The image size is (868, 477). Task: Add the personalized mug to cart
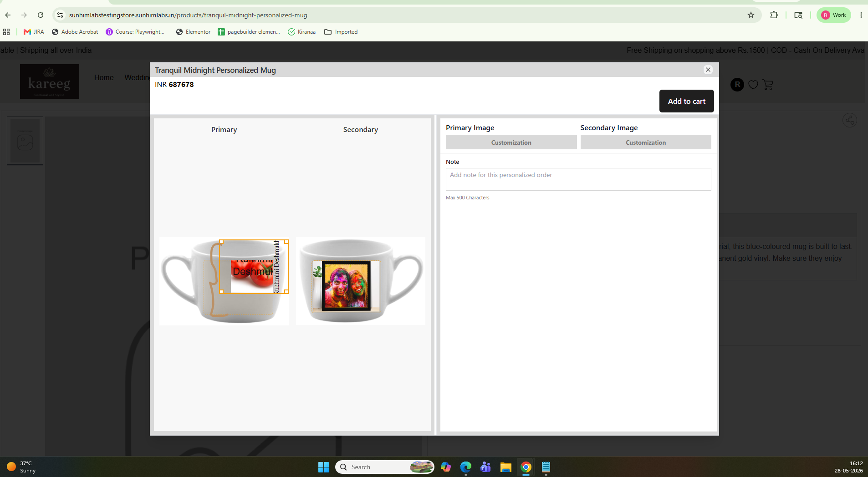pos(686,101)
